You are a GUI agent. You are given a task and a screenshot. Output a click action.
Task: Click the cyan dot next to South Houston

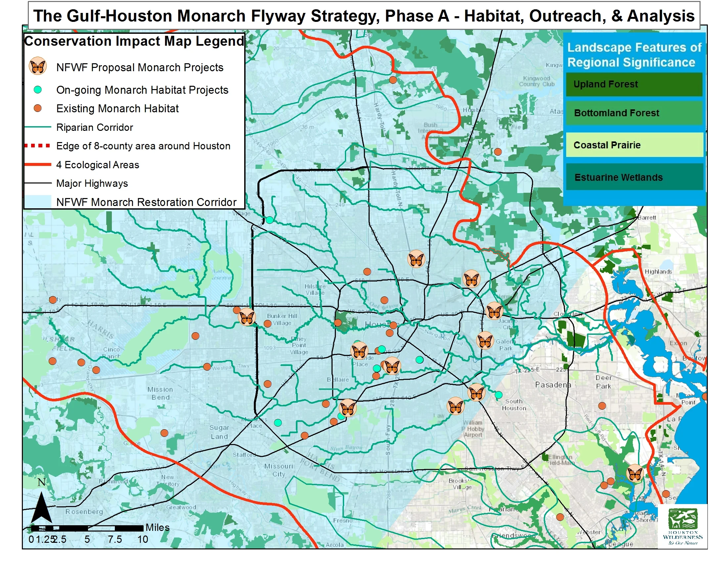[x=499, y=395]
